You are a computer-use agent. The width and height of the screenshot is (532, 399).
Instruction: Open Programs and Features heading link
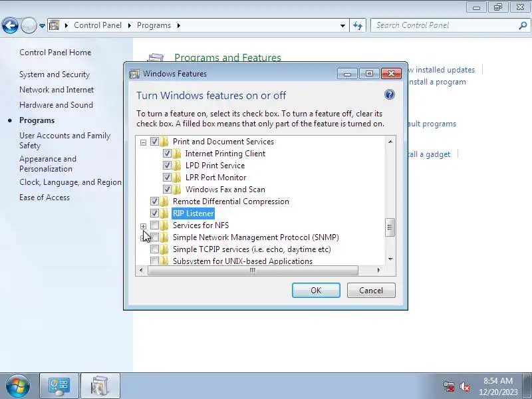pyautogui.click(x=227, y=57)
